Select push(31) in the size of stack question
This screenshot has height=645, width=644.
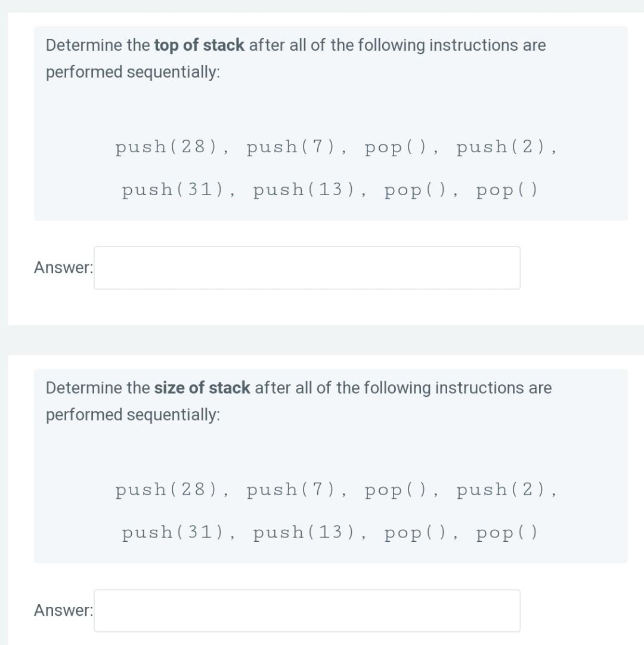172,533
